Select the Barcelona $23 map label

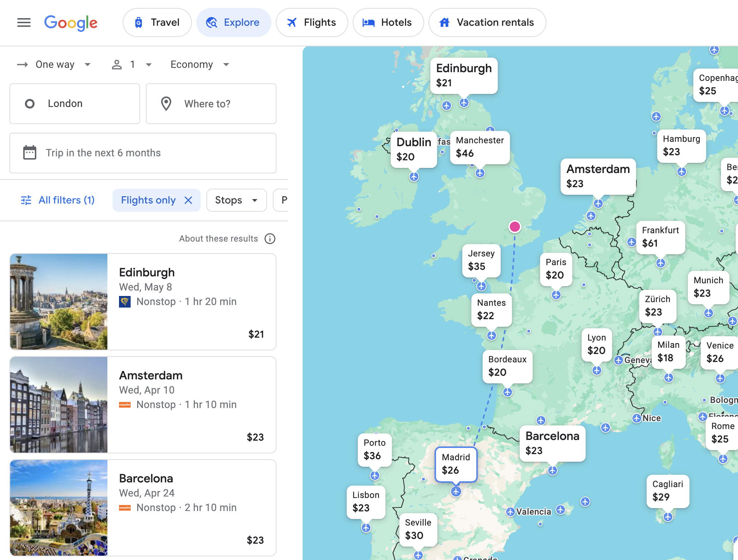552,443
